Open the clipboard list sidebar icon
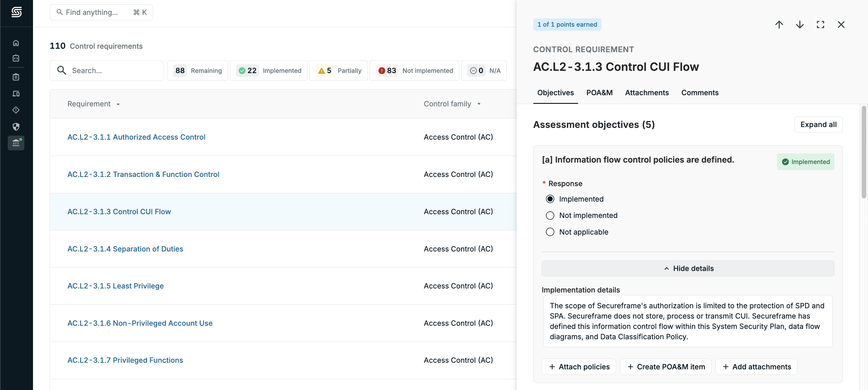The width and height of the screenshot is (868, 390). pos(16,77)
